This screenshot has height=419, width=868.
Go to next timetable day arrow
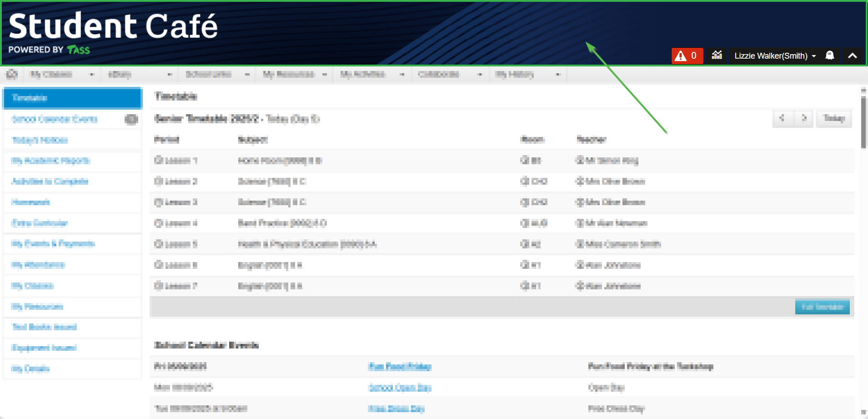point(804,118)
